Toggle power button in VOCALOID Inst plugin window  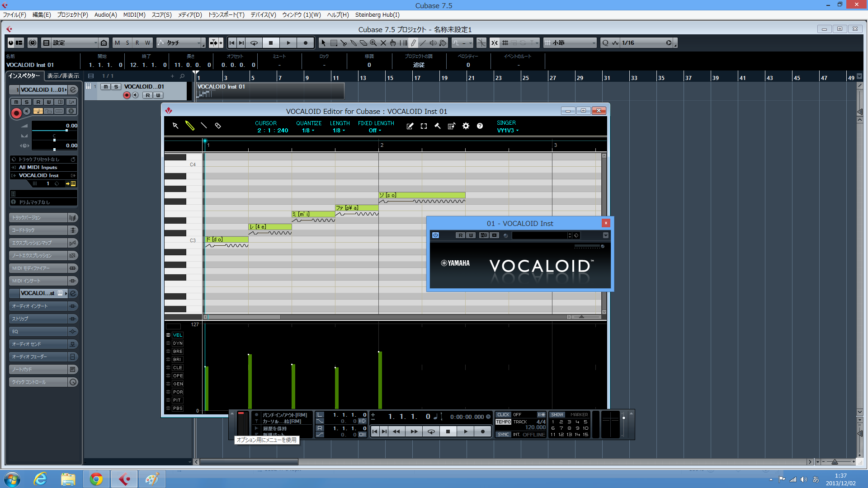(x=435, y=235)
